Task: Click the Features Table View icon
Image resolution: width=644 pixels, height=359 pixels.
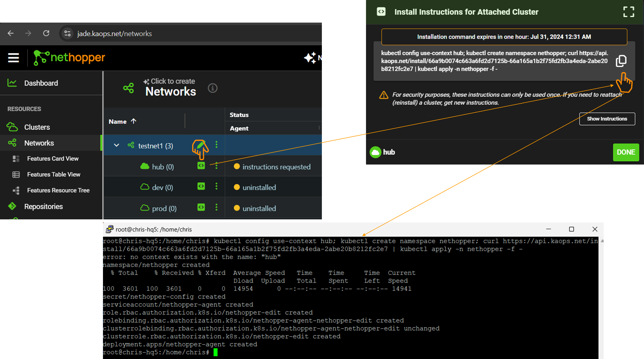Action: click(x=16, y=174)
